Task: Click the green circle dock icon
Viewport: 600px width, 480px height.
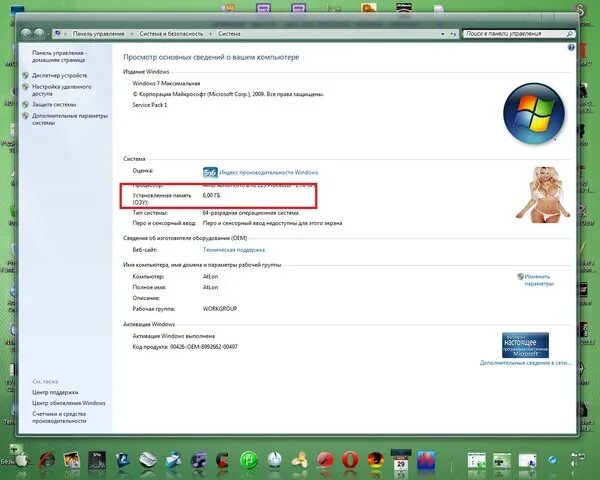Action: click(x=249, y=460)
